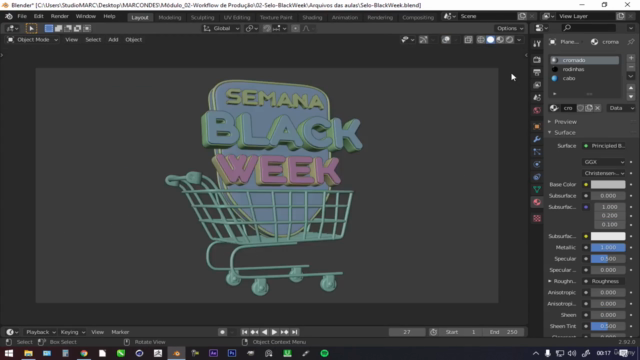
Task: Open the Scene properties tab
Action: coord(537,98)
